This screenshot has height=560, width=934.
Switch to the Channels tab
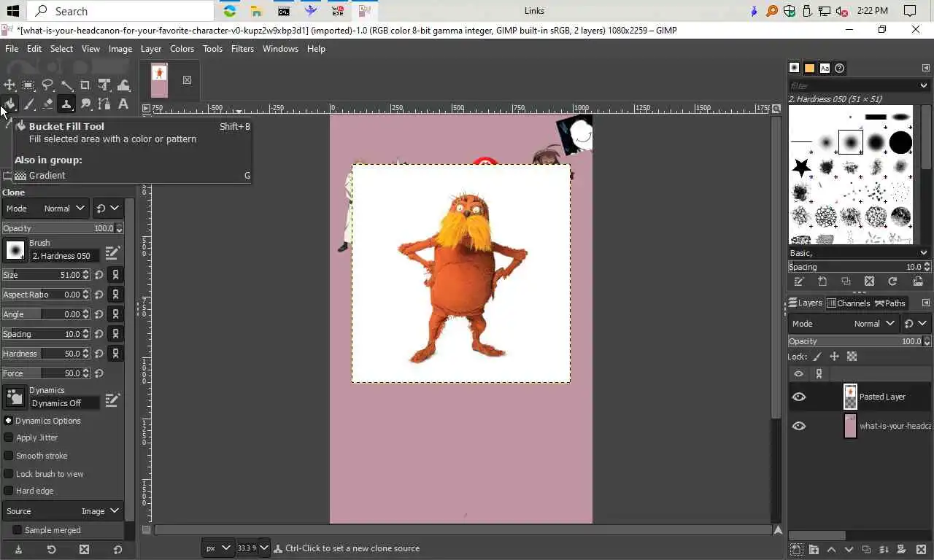[849, 303]
